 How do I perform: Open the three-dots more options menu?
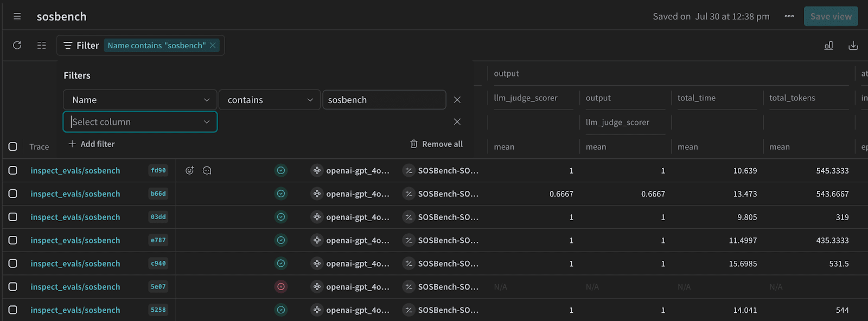tap(789, 16)
